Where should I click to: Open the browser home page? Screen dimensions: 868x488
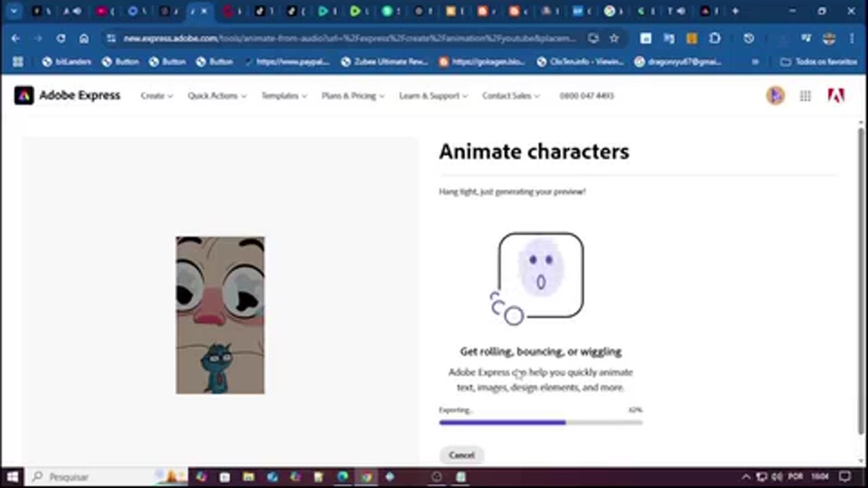point(84,39)
